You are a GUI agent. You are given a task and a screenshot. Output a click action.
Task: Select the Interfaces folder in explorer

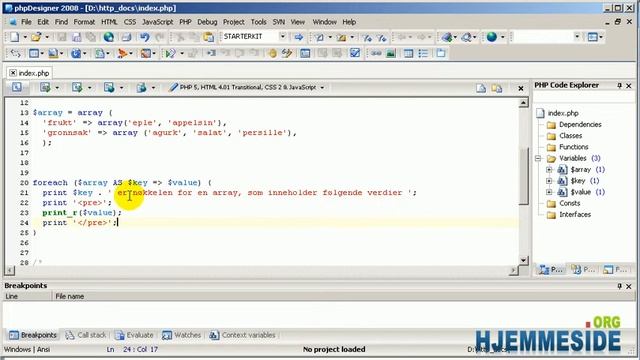575,214
